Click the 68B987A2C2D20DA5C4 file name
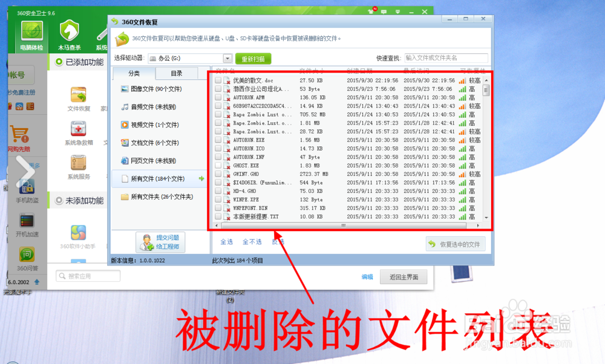This screenshot has height=364, width=605. pos(263,106)
